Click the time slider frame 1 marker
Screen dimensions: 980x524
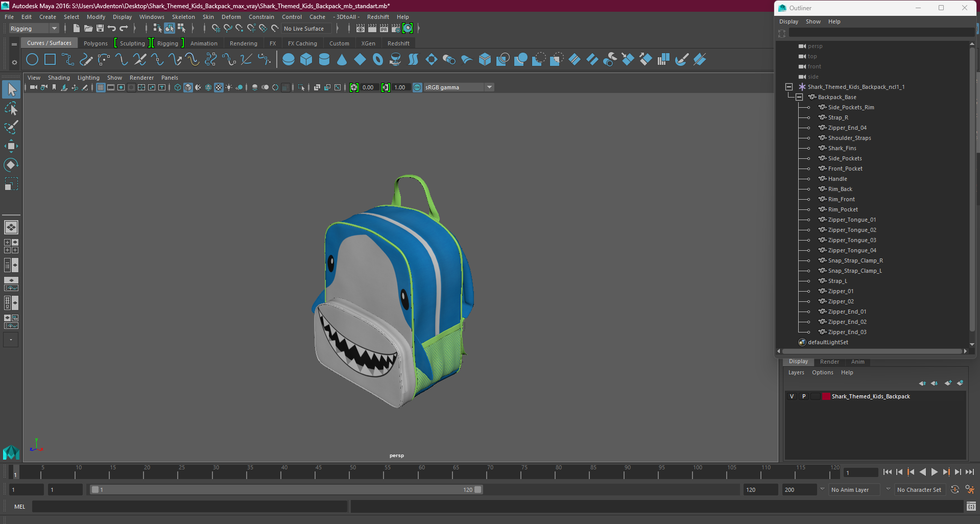pyautogui.click(x=15, y=472)
